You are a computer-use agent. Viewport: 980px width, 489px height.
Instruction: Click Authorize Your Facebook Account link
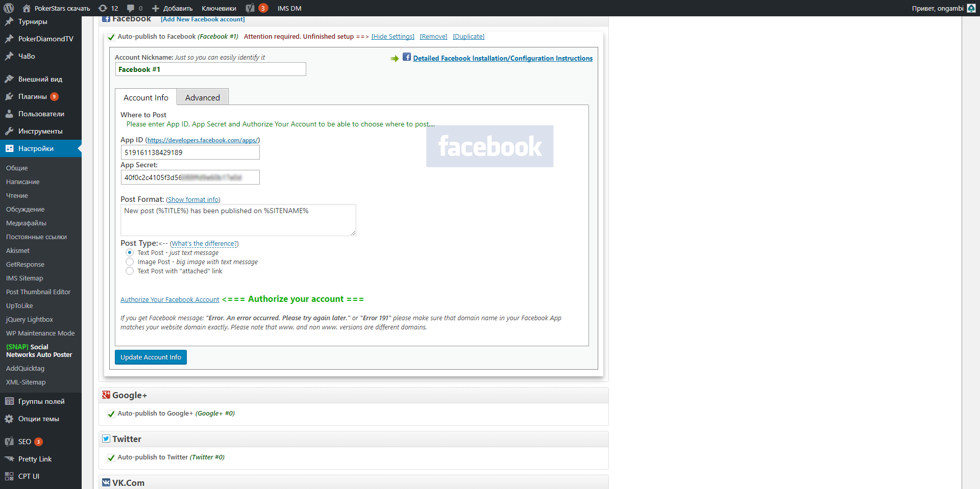click(170, 300)
